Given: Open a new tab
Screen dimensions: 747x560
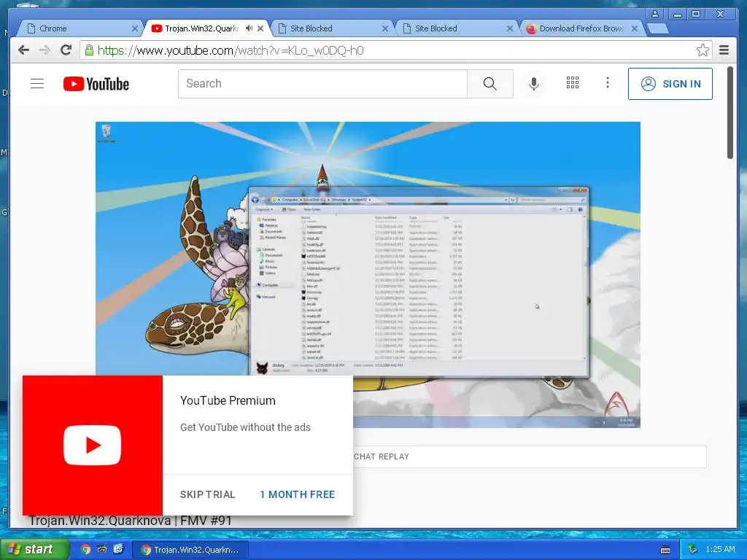Looking at the screenshot, I should pos(659,28).
